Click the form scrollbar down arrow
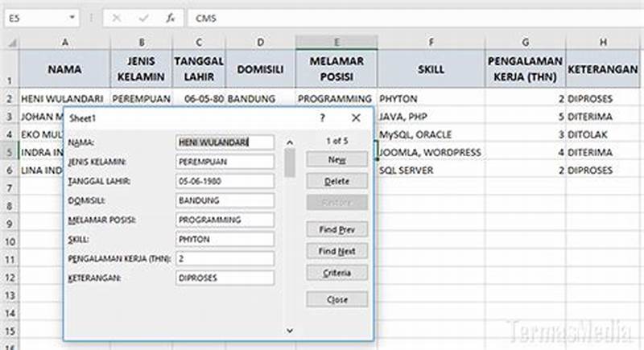Image resolution: width=644 pixels, height=350 pixels. (290, 331)
